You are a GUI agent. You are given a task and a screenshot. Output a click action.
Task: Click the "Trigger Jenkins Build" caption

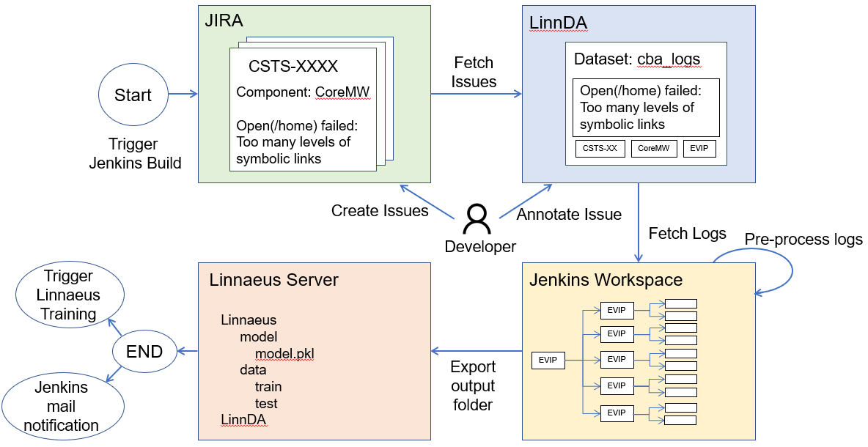coord(135,154)
